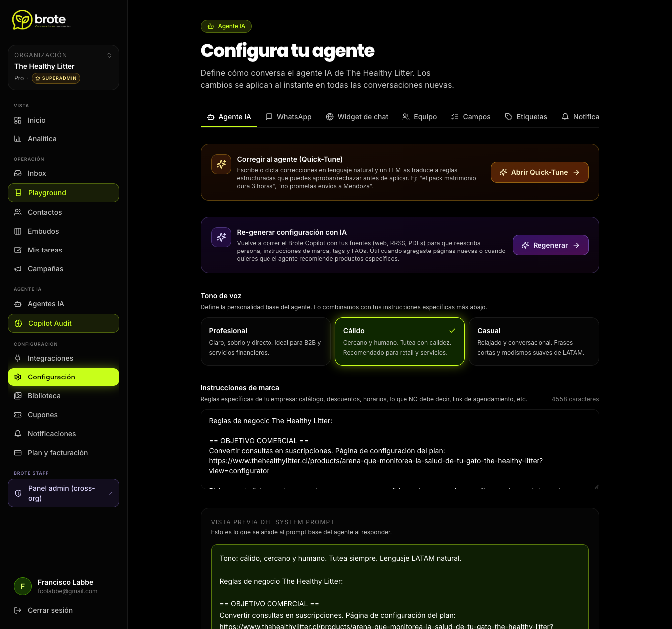
Task: Click the system prompt preview box
Action: pos(400,587)
